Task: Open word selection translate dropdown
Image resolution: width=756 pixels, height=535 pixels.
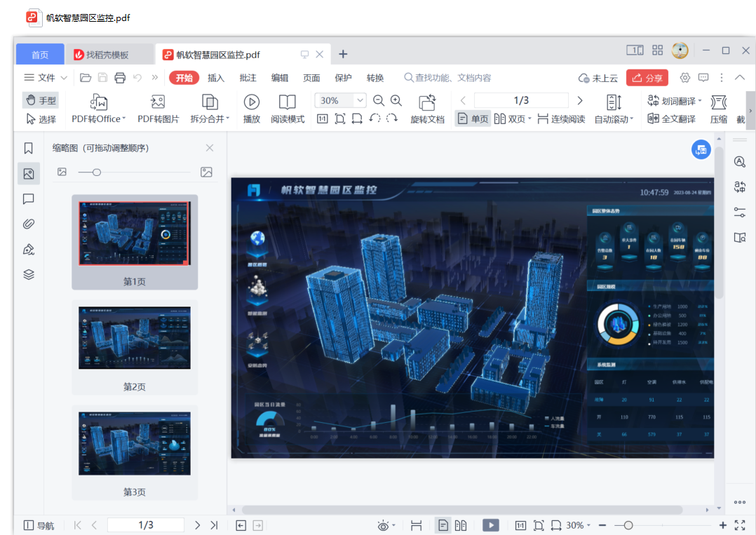Action: pyautogui.click(x=673, y=101)
